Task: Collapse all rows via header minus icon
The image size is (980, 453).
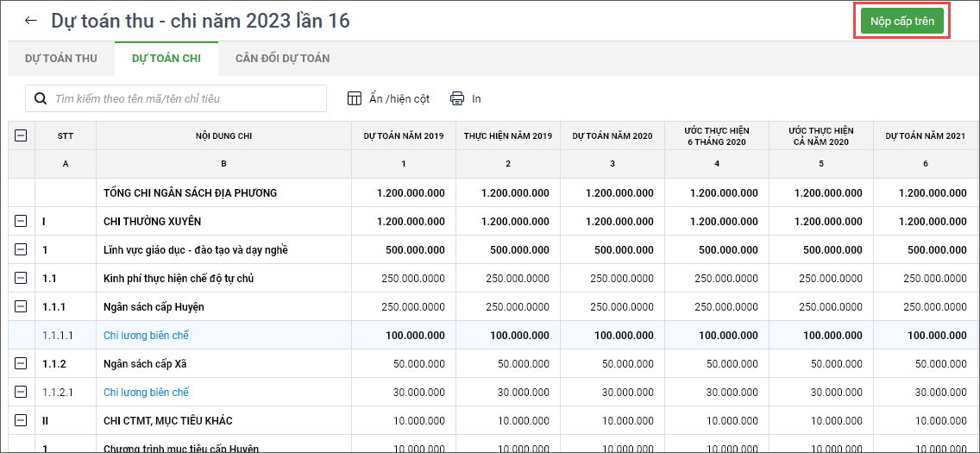Action: coord(21,135)
